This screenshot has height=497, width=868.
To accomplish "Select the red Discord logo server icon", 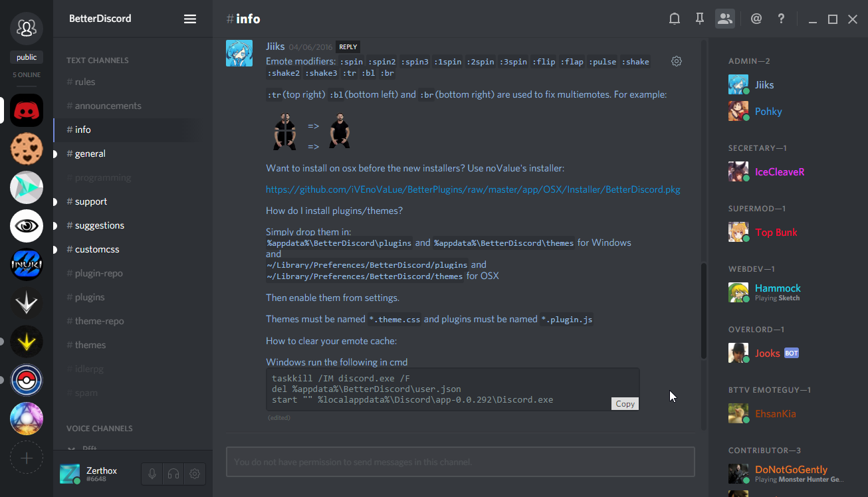I will pyautogui.click(x=27, y=110).
